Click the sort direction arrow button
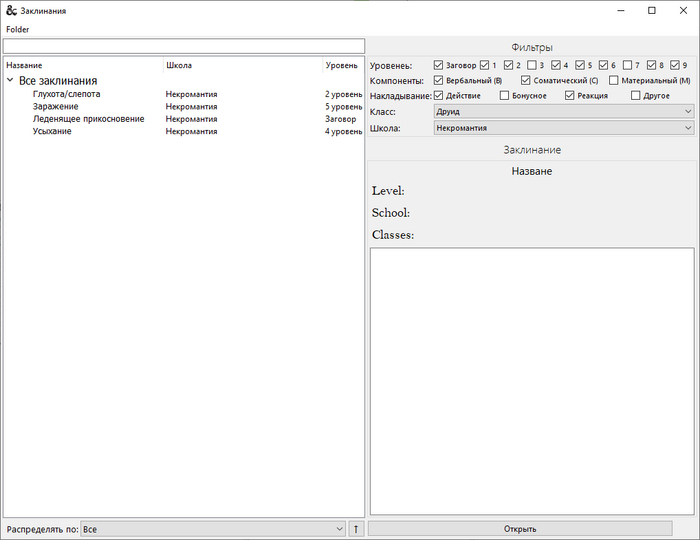The image size is (700, 540). tap(356, 529)
